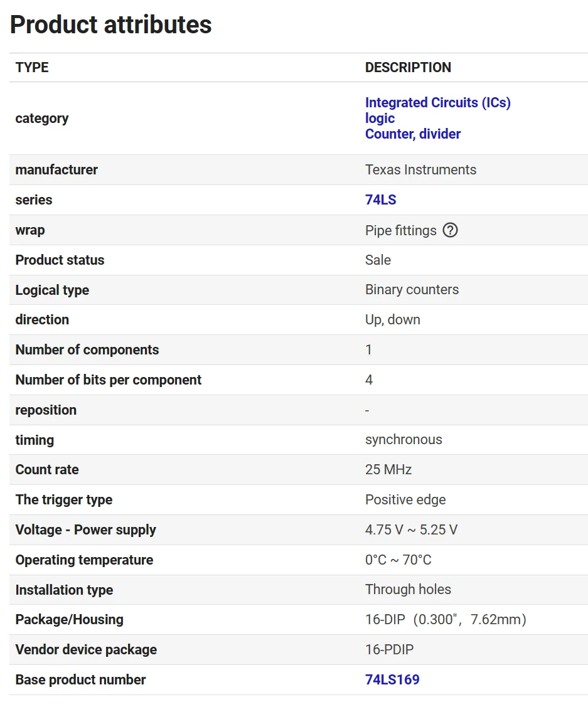The image size is (588, 707).
Task: Click the 25 MHz count rate value
Action: (388, 469)
